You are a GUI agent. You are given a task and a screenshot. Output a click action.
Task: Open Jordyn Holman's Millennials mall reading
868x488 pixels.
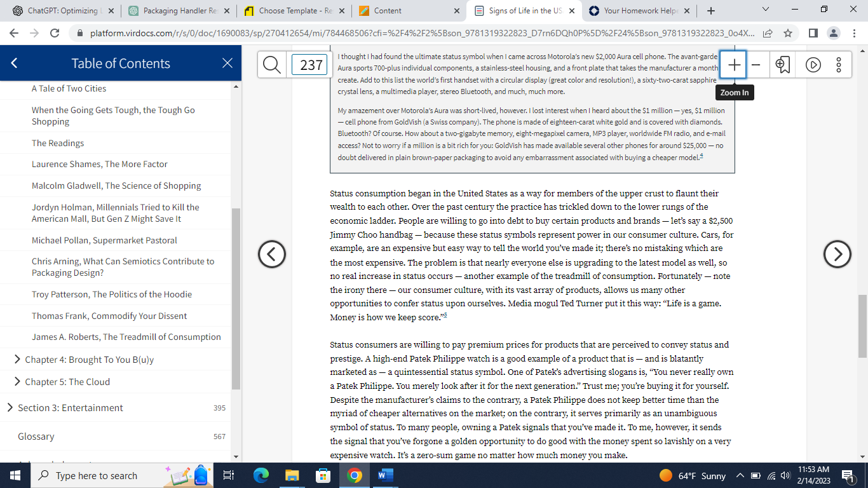(x=116, y=213)
